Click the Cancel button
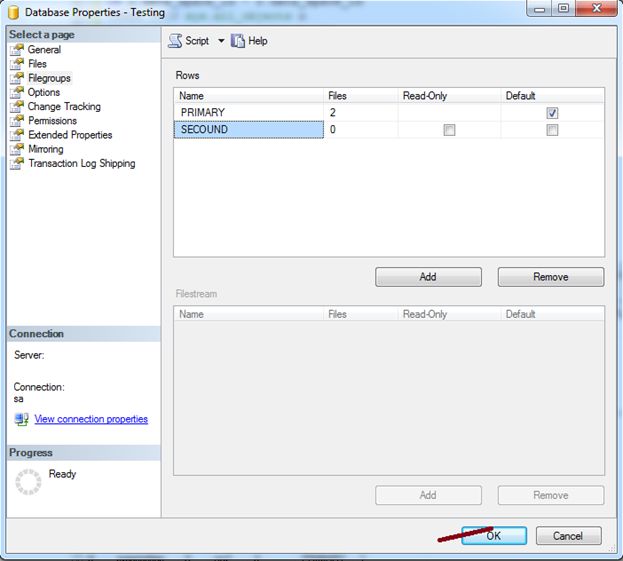The width and height of the screenshot is (623, 561). point(569,536)
